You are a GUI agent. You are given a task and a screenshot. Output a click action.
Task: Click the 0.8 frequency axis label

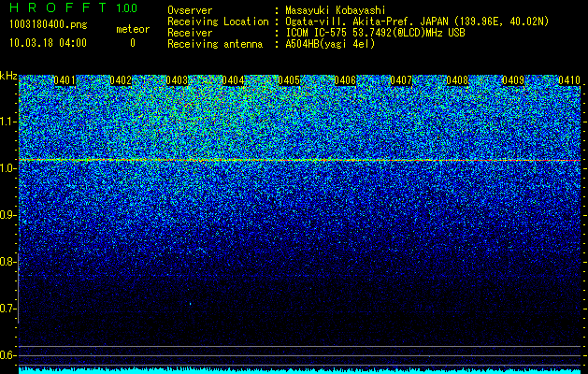[7, 262]
